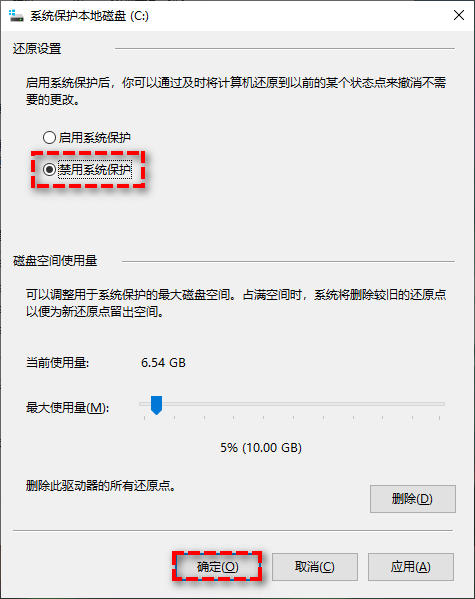
Task: Click the 最大使用量(M) label
Action: point(68,408)
